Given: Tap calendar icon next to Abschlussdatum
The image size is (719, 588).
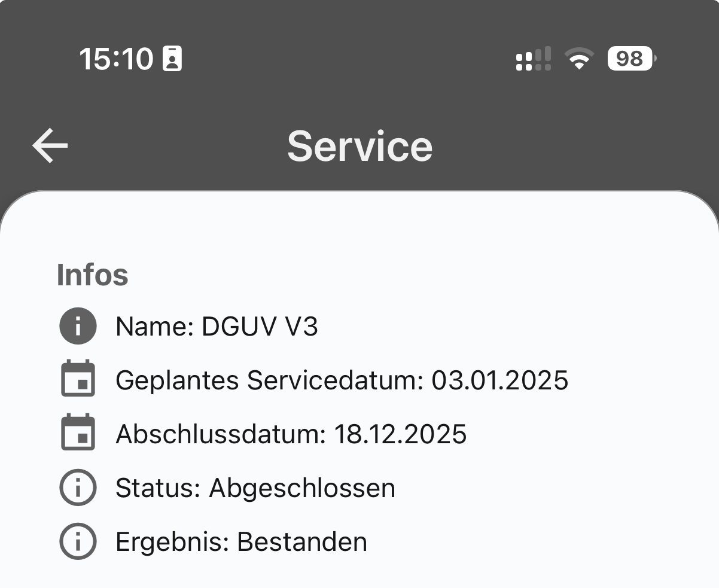Looking at the screenshot, I should click(78, 432).
